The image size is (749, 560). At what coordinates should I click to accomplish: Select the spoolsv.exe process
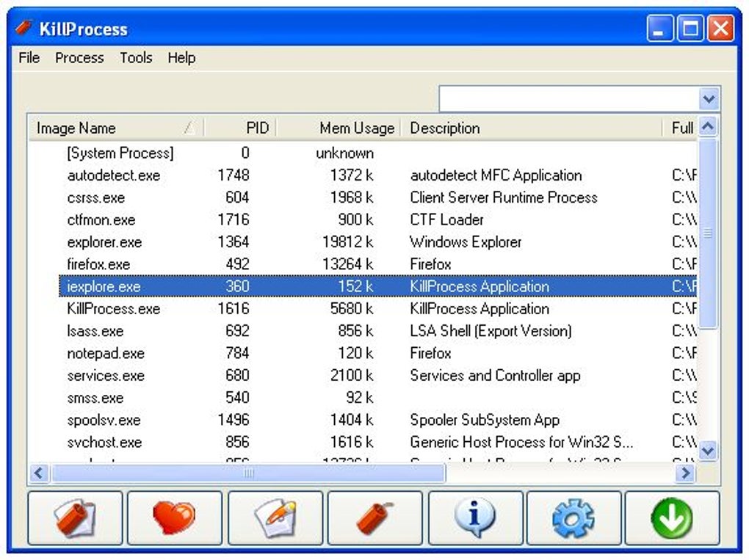point(363,420)
